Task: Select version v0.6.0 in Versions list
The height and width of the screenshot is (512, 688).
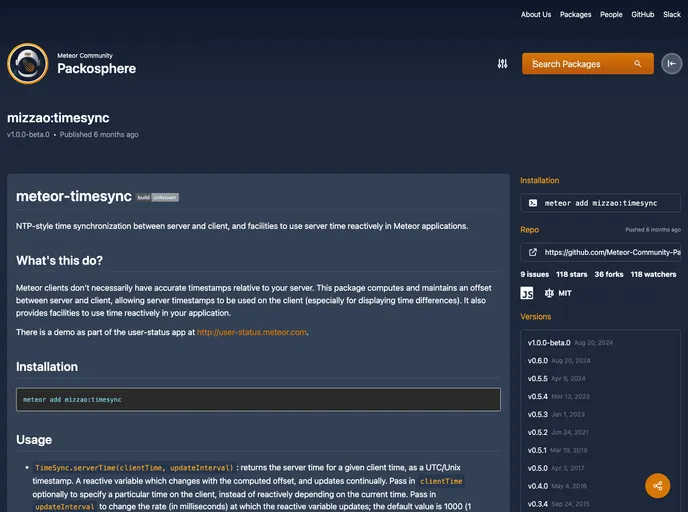Action: (x=538, y=361)
